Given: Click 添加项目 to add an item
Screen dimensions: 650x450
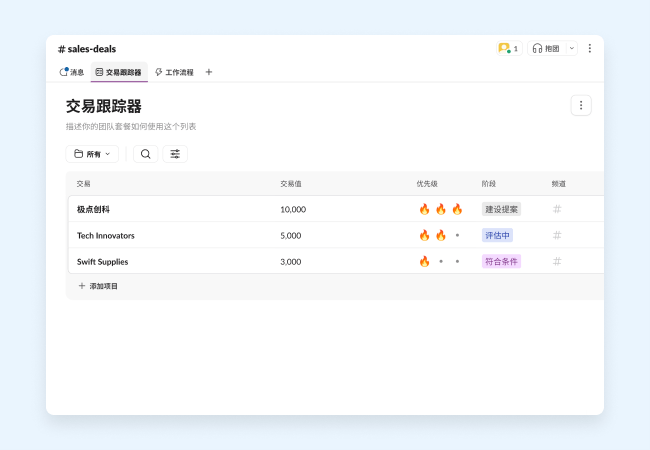Looking at the screenshot, I should [98, 286].
